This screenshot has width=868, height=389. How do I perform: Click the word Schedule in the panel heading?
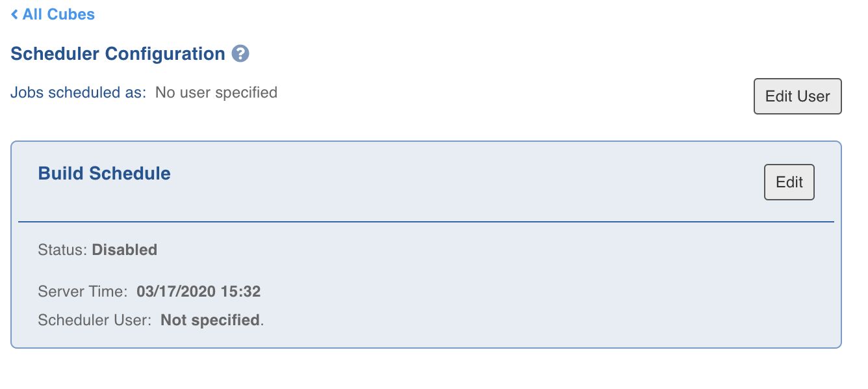[130, 174]
